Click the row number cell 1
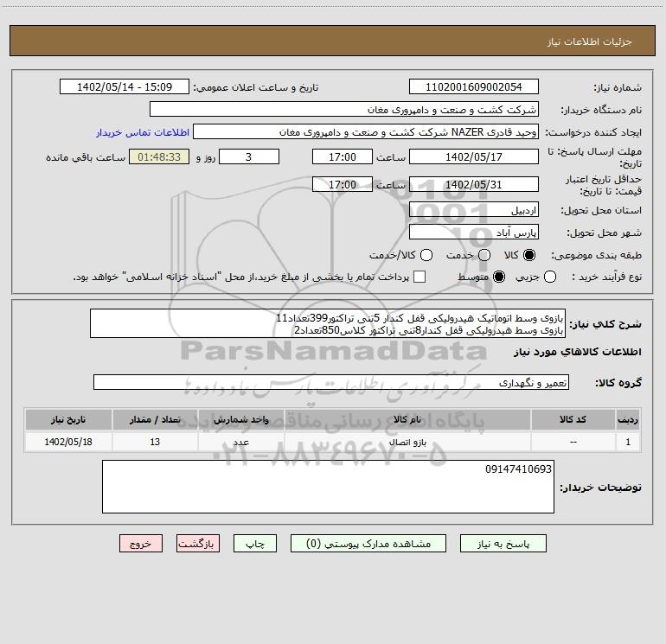This screenshot has width=666, height=644. coord(628,442)
